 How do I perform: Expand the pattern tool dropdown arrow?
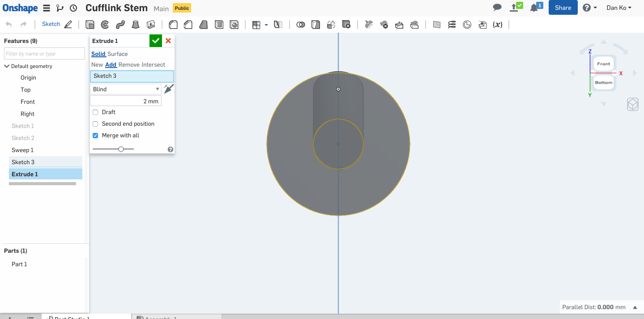click(266, 25)
